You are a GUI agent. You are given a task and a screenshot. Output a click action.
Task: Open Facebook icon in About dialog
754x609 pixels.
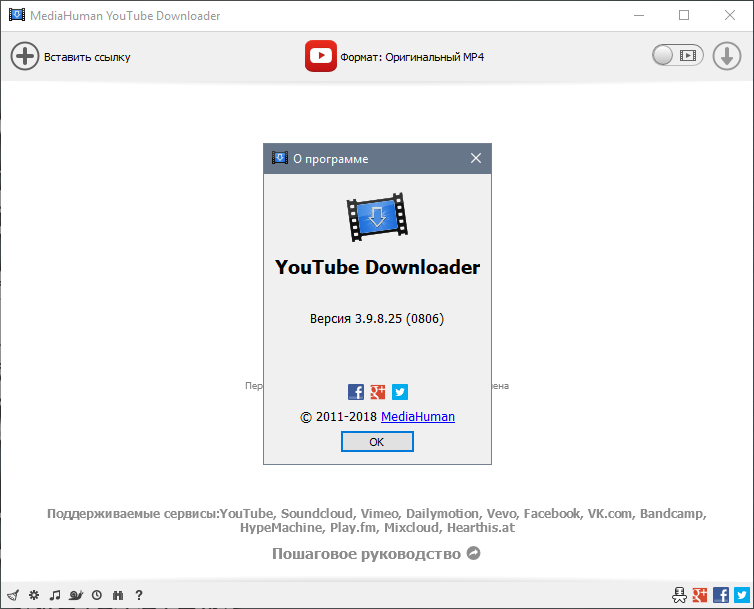[356, 392]
